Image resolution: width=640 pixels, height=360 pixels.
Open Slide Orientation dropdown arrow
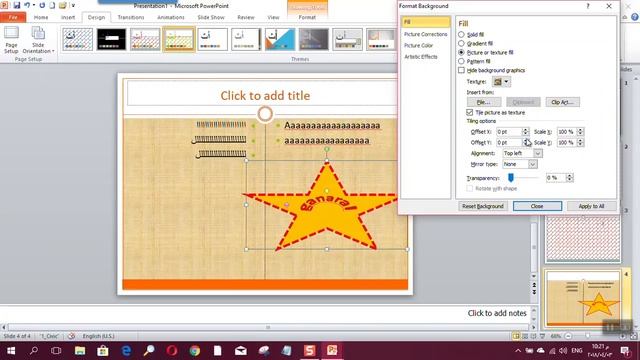[x=53, y=51]
